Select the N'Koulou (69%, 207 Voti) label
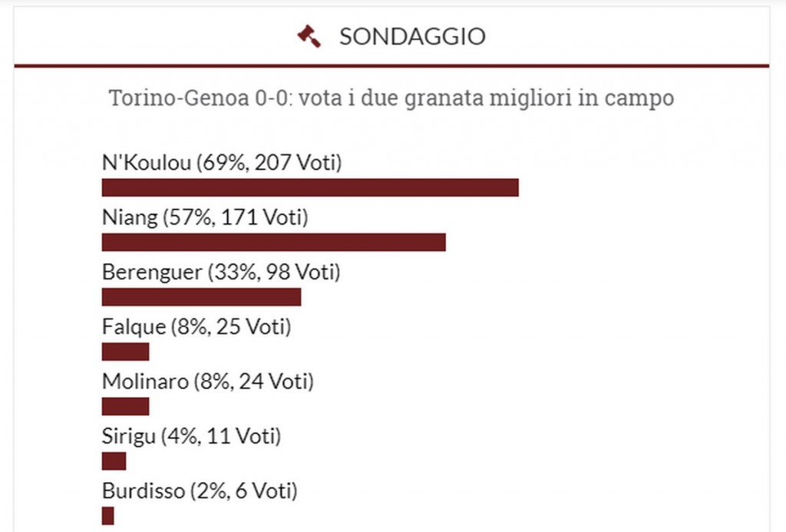Viewport: 786px width, 532px height. (x=222, y=163)
